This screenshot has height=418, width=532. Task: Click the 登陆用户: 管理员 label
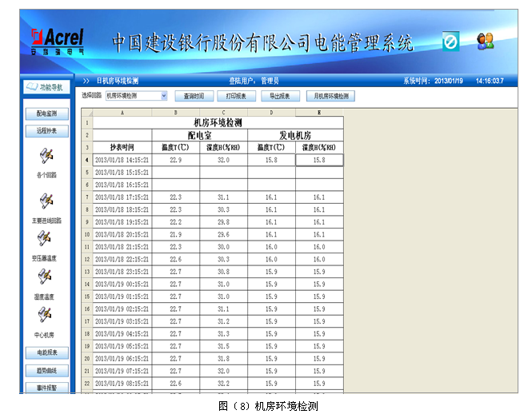point(254,81)
